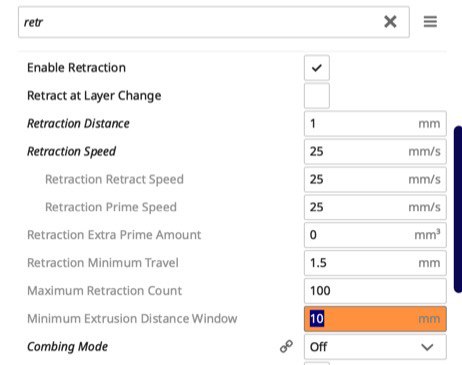The width and height of the screenshot is (462, 365).
Task: Select the Retraction Minimum Travel field
Action: (375, 263)
